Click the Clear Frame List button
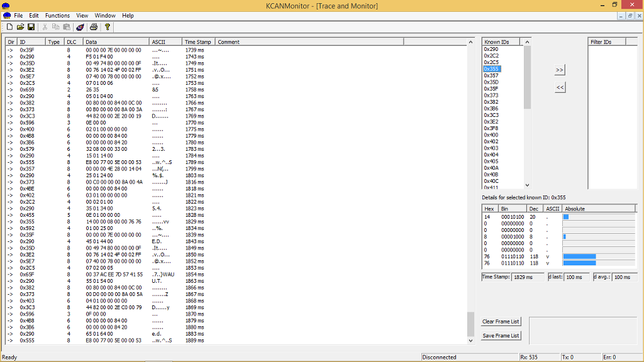This screenshot has width=644, height=362. click(x=501, y=321)
